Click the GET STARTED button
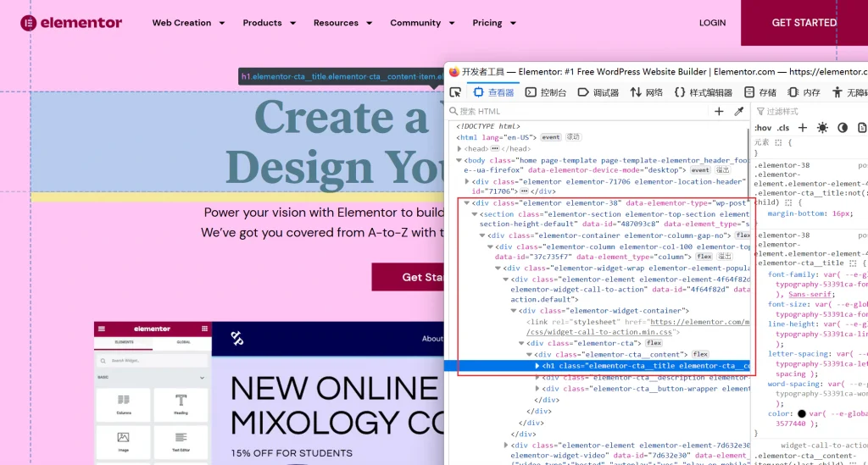 pos(804,23)
